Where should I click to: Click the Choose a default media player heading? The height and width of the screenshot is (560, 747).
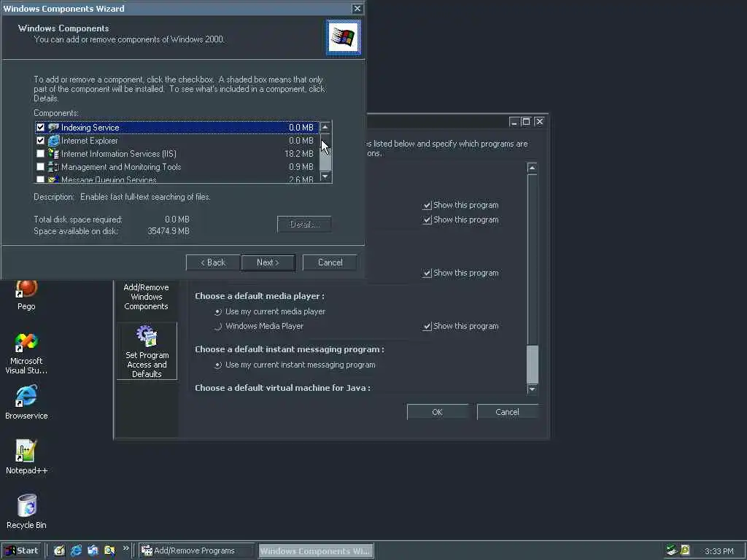pos(260,296)
